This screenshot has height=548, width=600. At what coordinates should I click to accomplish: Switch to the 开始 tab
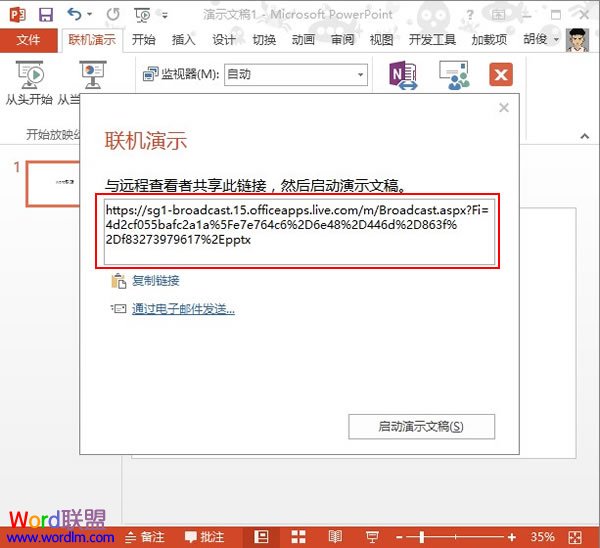click(143, 39)
